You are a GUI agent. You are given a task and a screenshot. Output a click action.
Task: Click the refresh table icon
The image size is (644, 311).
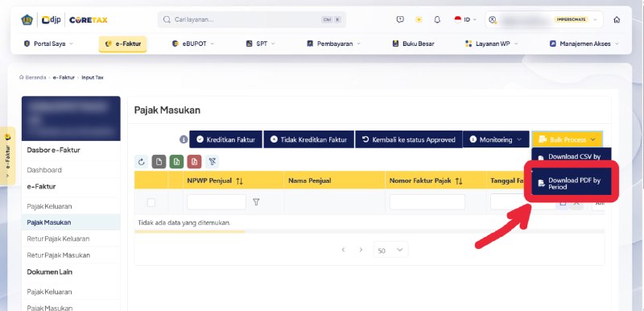pos(142,162)
